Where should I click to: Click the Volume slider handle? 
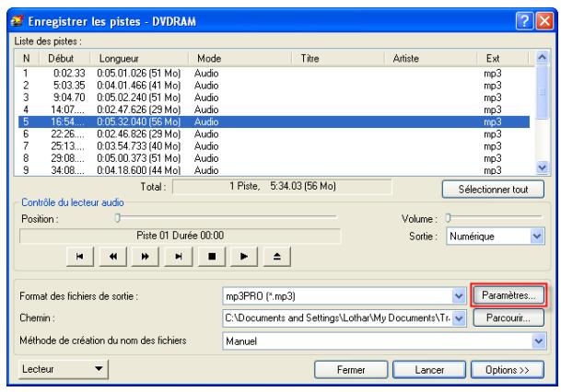(448, 217)
